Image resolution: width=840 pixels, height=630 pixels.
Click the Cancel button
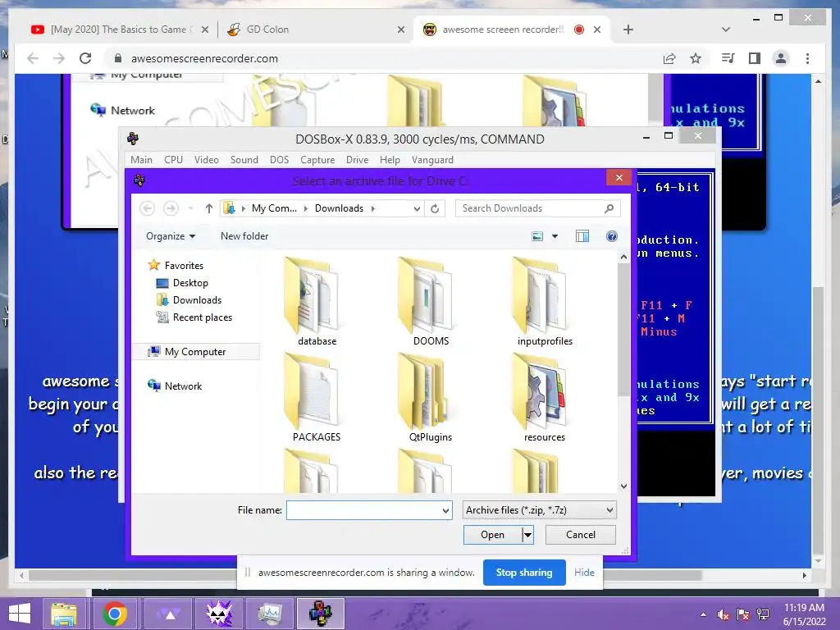click(580, 535)
